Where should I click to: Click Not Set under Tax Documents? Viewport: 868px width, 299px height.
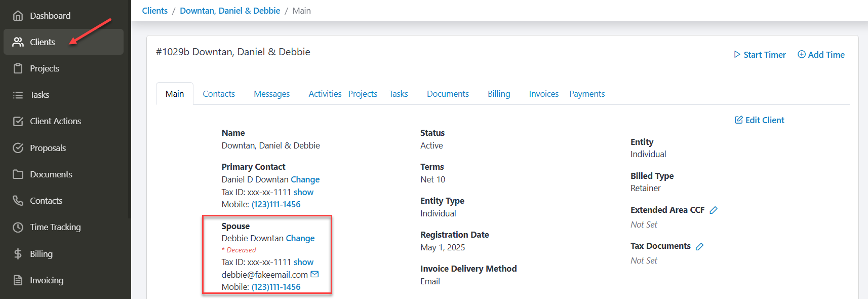[x=644, y=260]
